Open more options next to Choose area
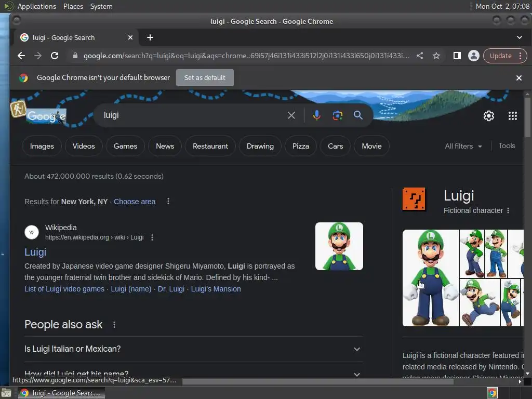 (168, 202)
